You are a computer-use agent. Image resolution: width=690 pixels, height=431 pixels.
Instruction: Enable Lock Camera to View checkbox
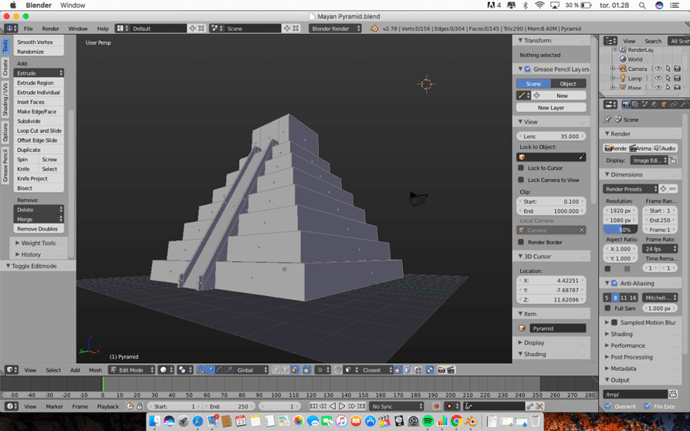pyautogui.click(x=521, y=180)
